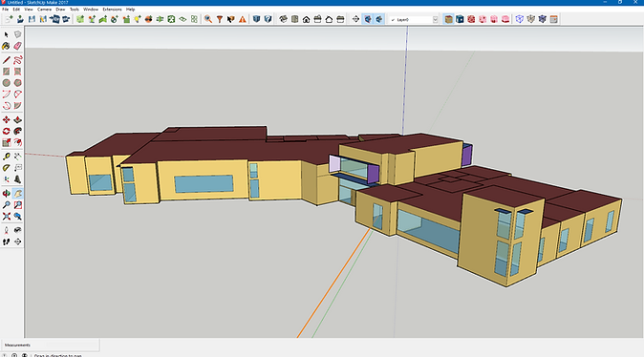Toggle the second highlighted section display button
The image size is (644, 357).
(x=379, y=19)
